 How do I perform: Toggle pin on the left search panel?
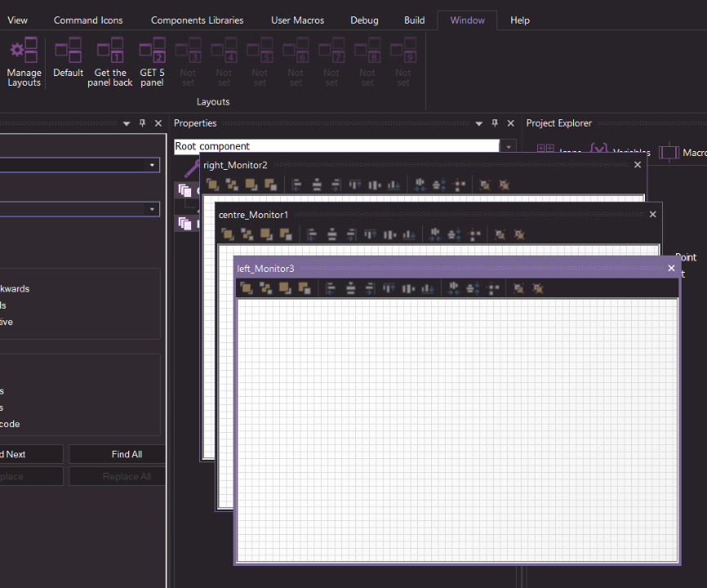pyautogui.click(x=142, y=123)
